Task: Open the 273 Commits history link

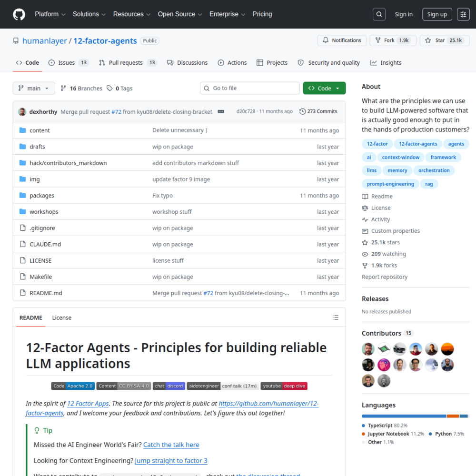Action: (x=318, y=111)
